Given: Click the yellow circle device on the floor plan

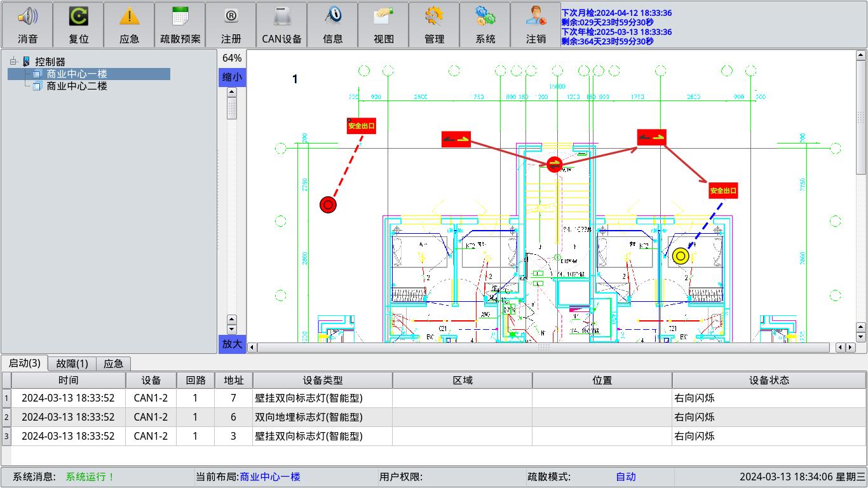Looking at the screenshot, I should coord(681,256).
